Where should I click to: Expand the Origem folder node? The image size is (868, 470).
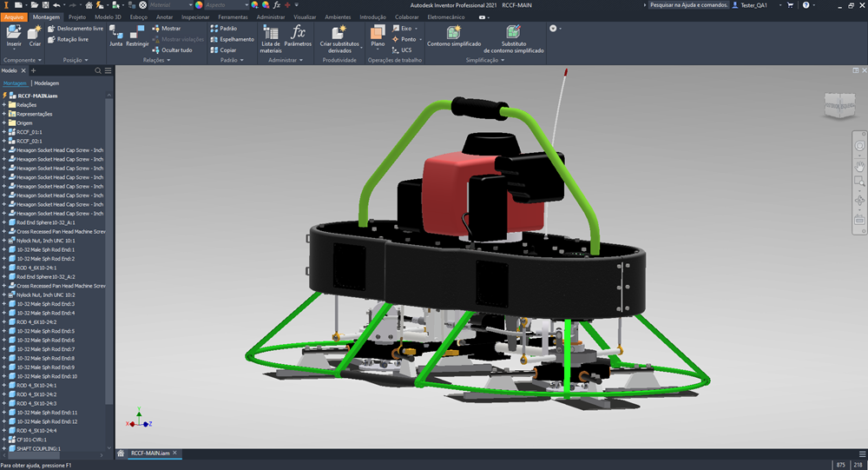pyautogui.click(x=3, y=123)
